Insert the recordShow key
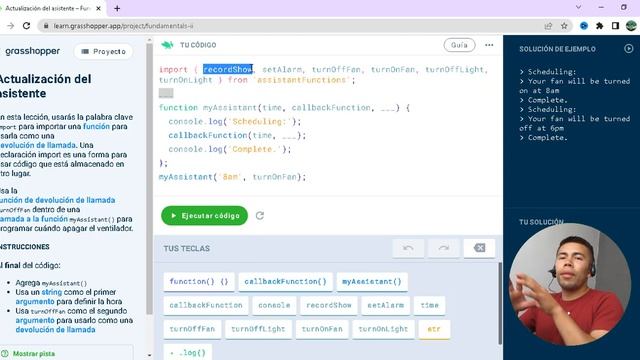 (329, 305)
